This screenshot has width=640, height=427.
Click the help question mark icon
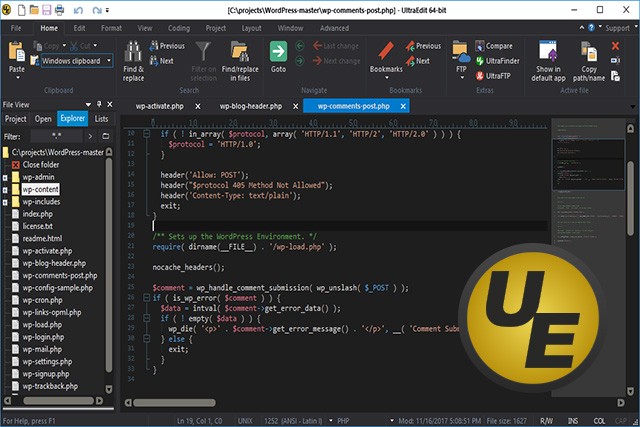pos(591,28)
